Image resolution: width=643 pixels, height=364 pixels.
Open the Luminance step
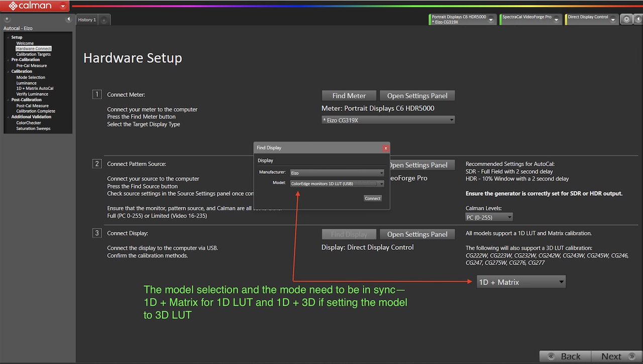pyautogui.click(x=26, y=83)
